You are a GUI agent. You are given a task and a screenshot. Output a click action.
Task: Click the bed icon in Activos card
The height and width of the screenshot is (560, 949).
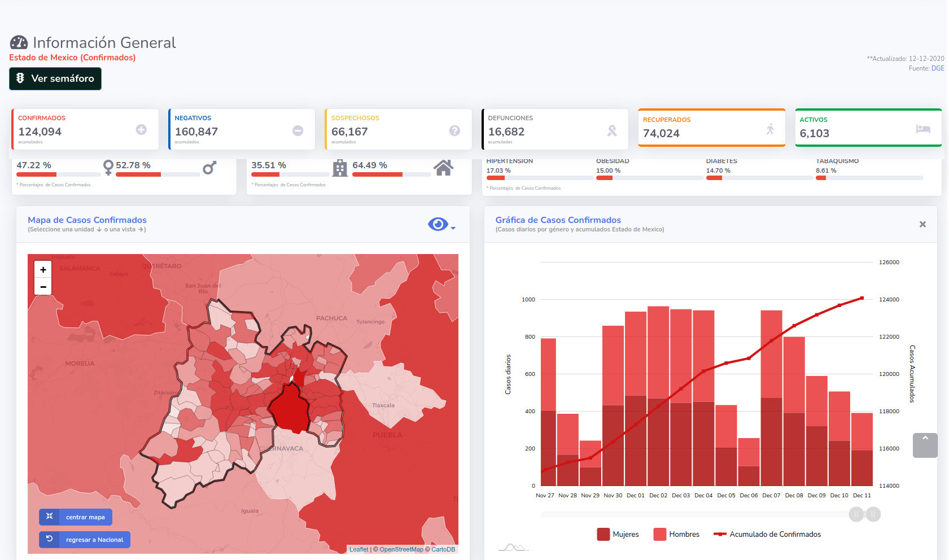pos(923,129)
